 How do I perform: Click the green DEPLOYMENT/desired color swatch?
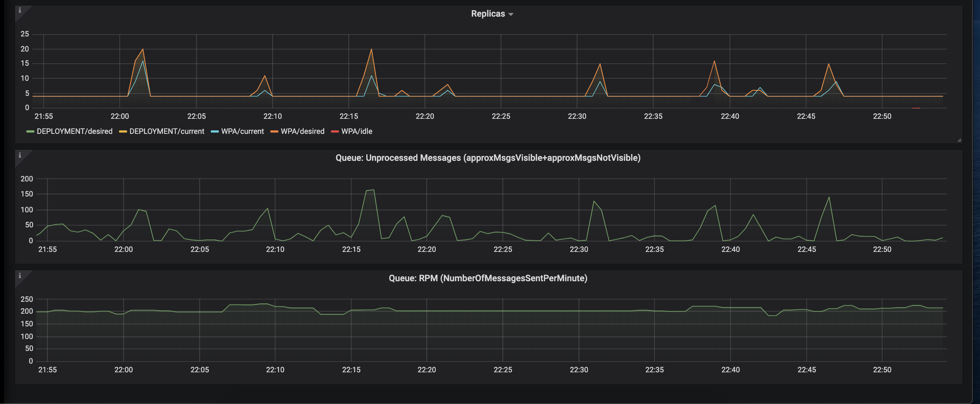coord(31,131)
